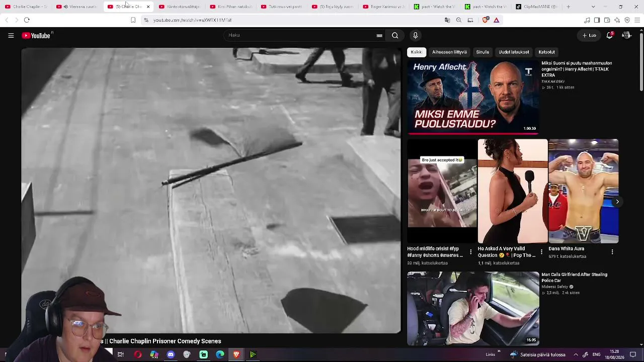Open the account avatar menu
Image resolution: width=644 pixels, height=362 pixels.
[626, 35]
